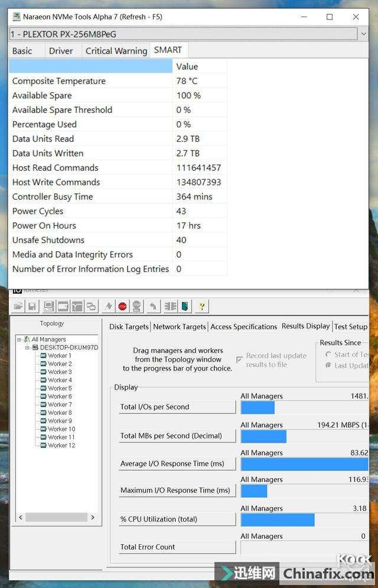Image resolution: width=378 pixels, height=588 pixels.
Task: Click the Average I/O Response Time (ms) button
Action: click(177, 463)
